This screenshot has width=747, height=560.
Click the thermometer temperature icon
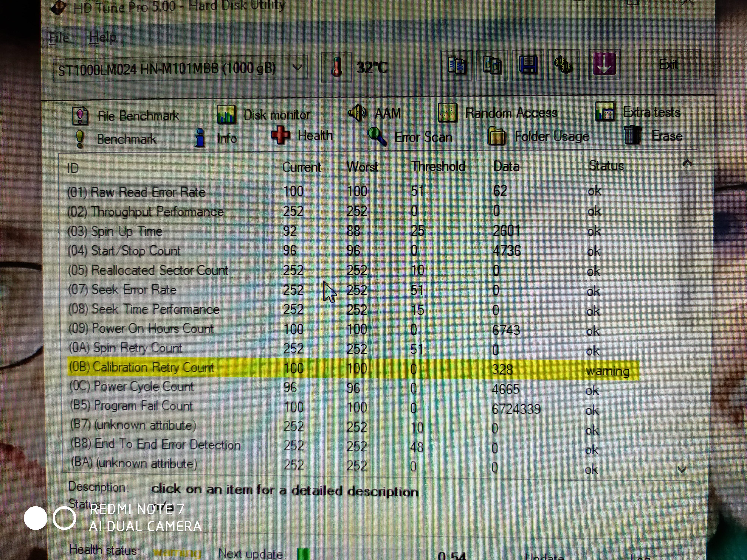[x=336, y=67]
